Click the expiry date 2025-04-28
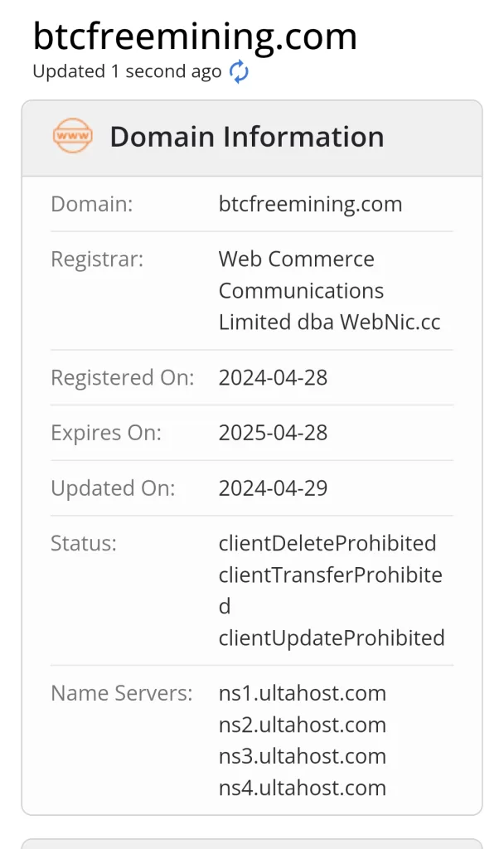This screenshot has height=849, width=504. point(273,433)
